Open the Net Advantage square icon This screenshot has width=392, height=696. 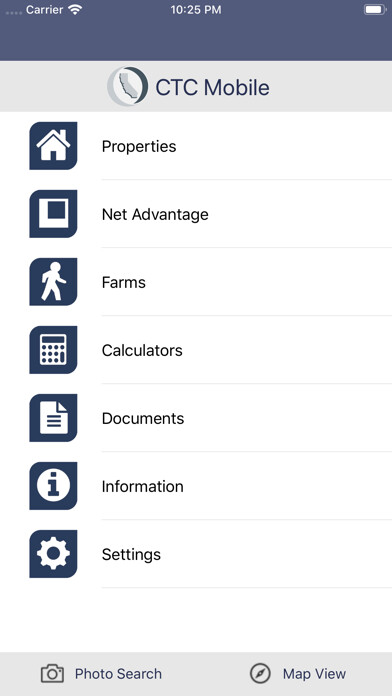pyautogui.click(x=53, y=214)
